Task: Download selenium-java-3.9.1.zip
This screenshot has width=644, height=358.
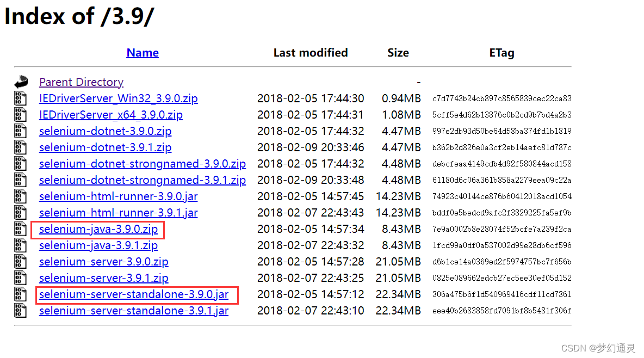Action: pos(98,245)
